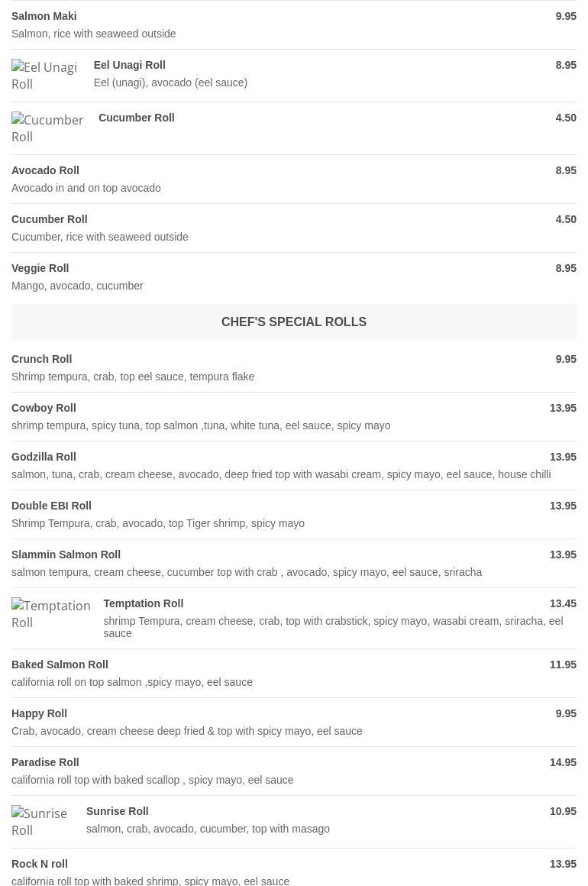Select the Salmon Maki menu item
Screen dimensions: 588x886
tap(44, 16)
